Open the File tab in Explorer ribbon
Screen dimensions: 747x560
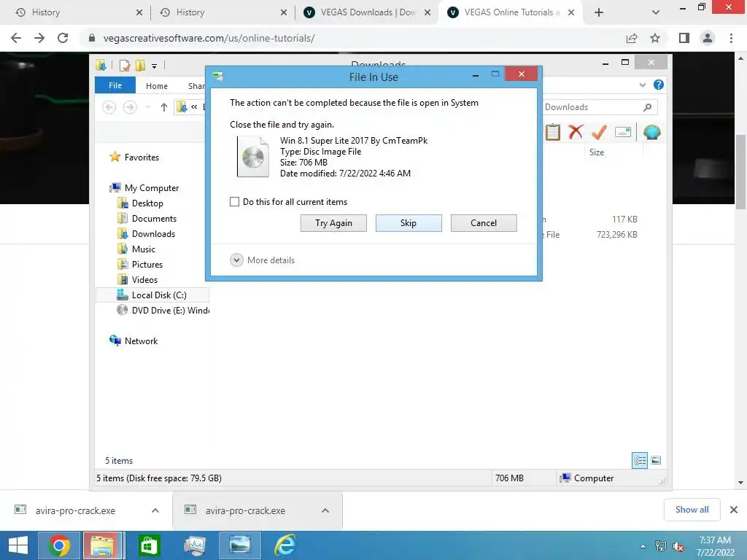115,85
